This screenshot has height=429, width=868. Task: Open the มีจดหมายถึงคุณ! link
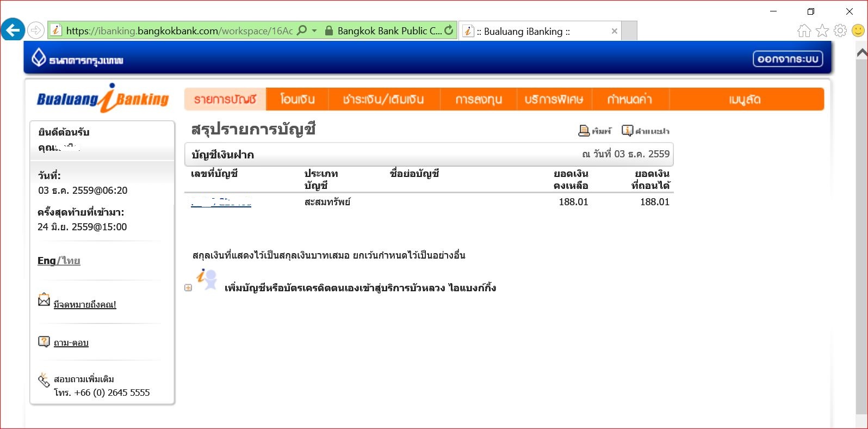pyautogui.click(x=85, y=304)
